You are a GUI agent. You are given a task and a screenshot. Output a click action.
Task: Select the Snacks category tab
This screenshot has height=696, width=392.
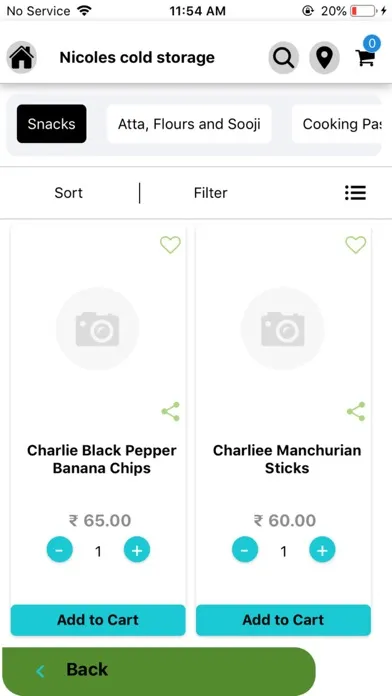pos(51,124)
